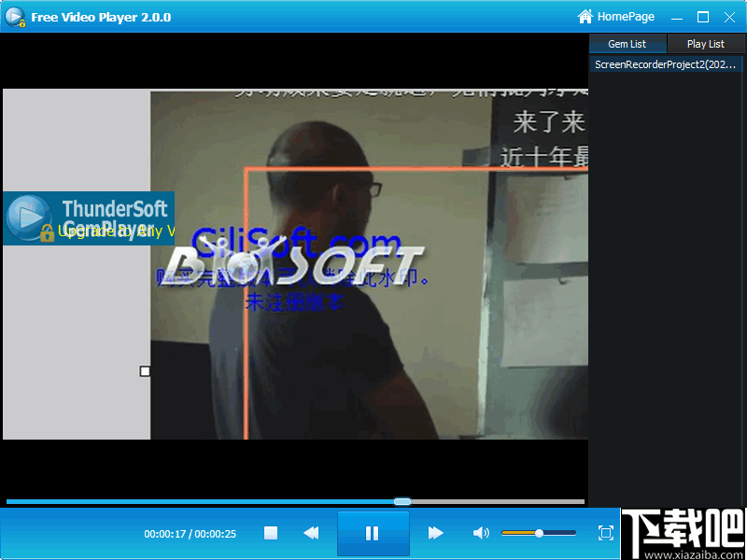This screenshot has height=560, width=747.
Task: Click the house icon beside HomePage
Action: [586, 16]
